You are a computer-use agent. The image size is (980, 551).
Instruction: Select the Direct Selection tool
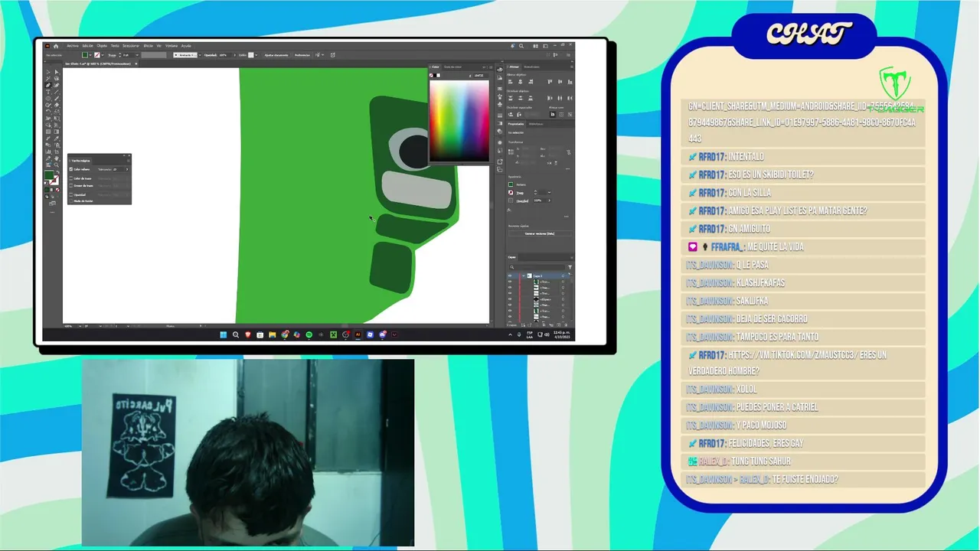(57, 72)
